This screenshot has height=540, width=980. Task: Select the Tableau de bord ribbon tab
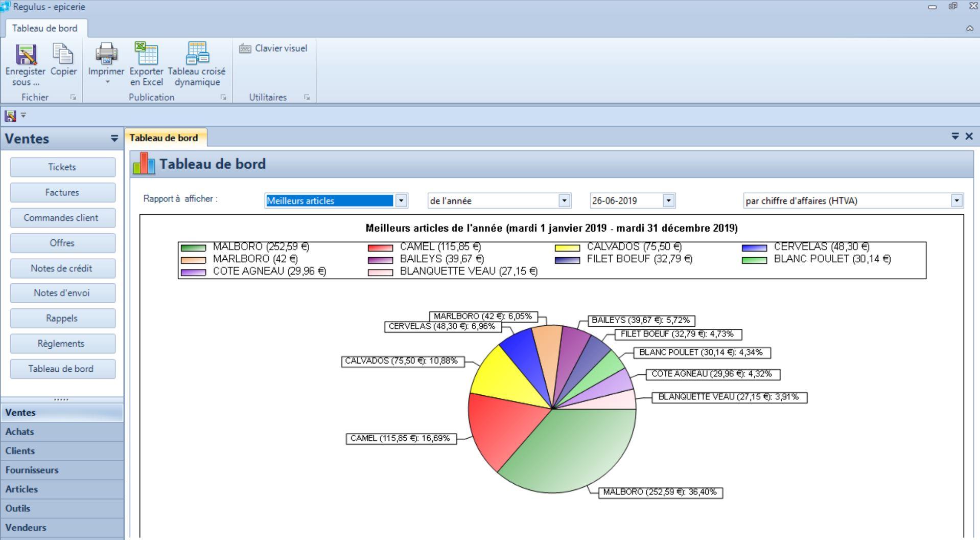45,28
